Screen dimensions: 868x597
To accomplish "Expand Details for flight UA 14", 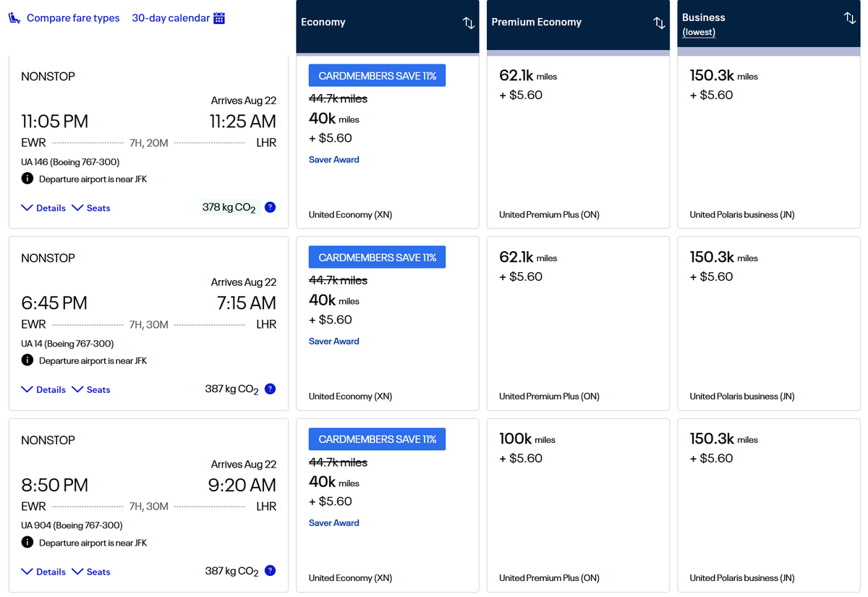I will coord(43,389).
